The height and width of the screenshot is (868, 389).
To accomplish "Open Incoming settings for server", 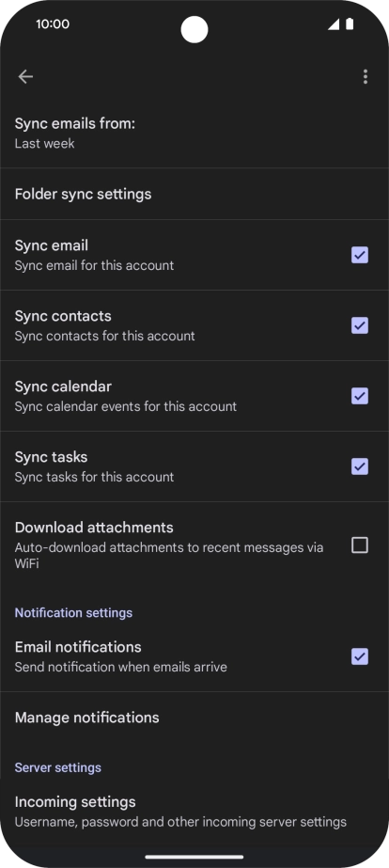I will (x=194, y=812).
